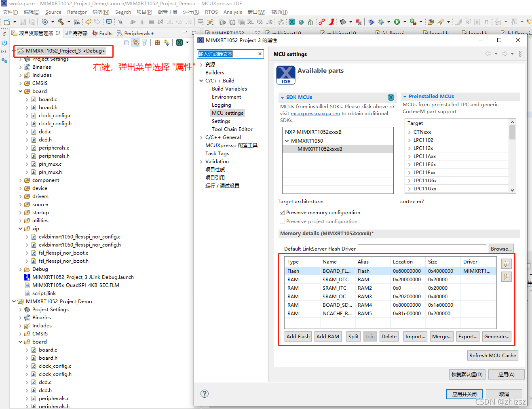Switch to the Peripherals+ tab
Viewport: 532px width, 409px height.
[135, 34]
